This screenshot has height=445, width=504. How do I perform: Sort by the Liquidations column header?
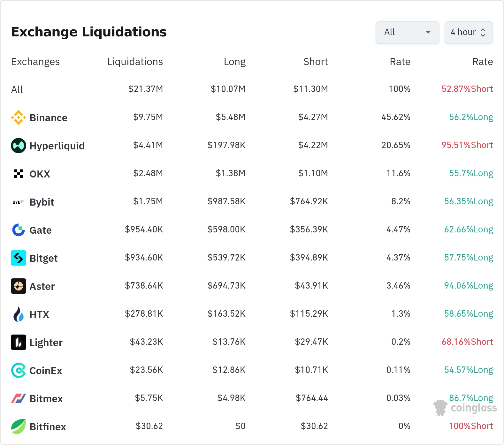click(x=135, y=62)
